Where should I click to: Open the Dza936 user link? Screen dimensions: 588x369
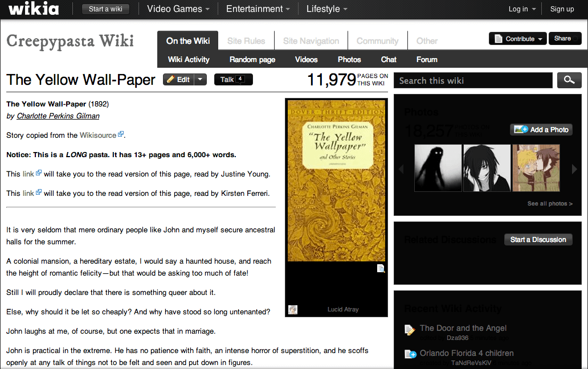click(457, 338)
